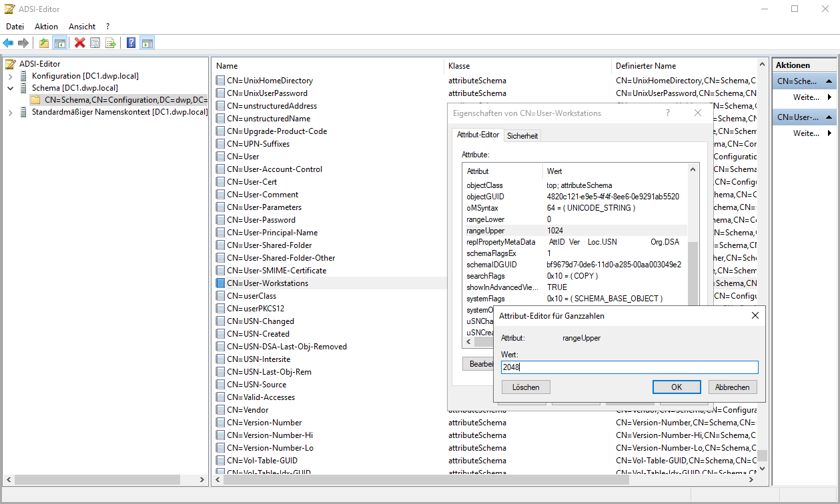Click the gray Forward arrow in toolbar

pyautogui.click(x=23, y=43)
